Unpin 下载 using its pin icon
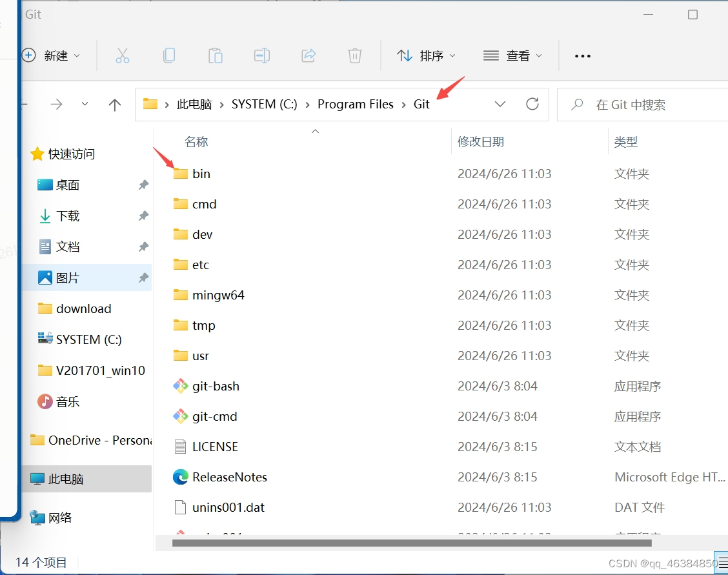 [x=143, y=216]
